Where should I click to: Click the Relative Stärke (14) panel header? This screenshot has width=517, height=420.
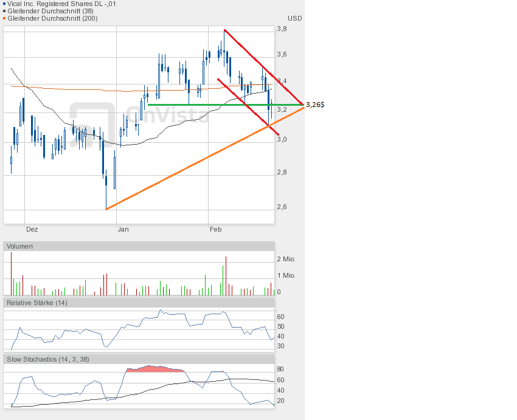(x=36, y=303)
